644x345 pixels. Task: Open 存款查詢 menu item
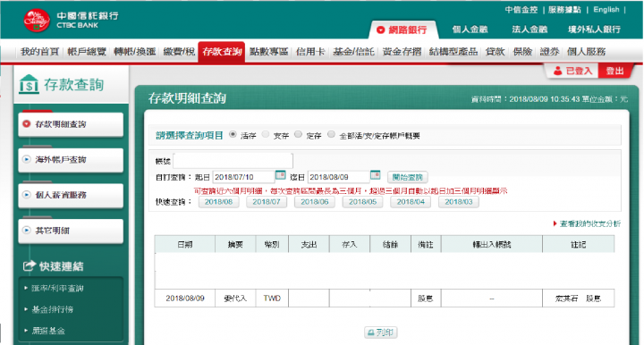coord(222,52)
